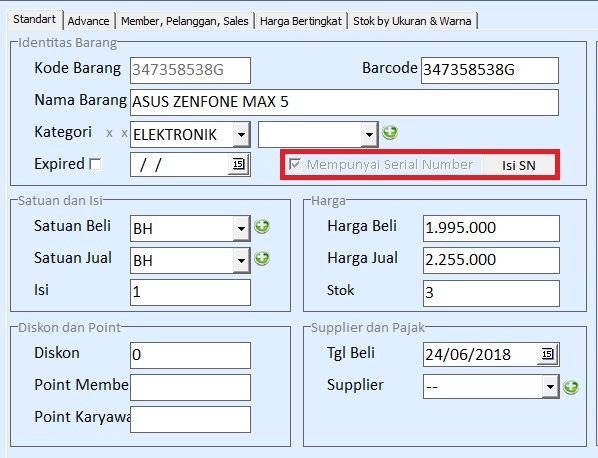Add new unit via Satuan Beli plus icon
This screenshot has width=598, height=458.
pos(262,227)
